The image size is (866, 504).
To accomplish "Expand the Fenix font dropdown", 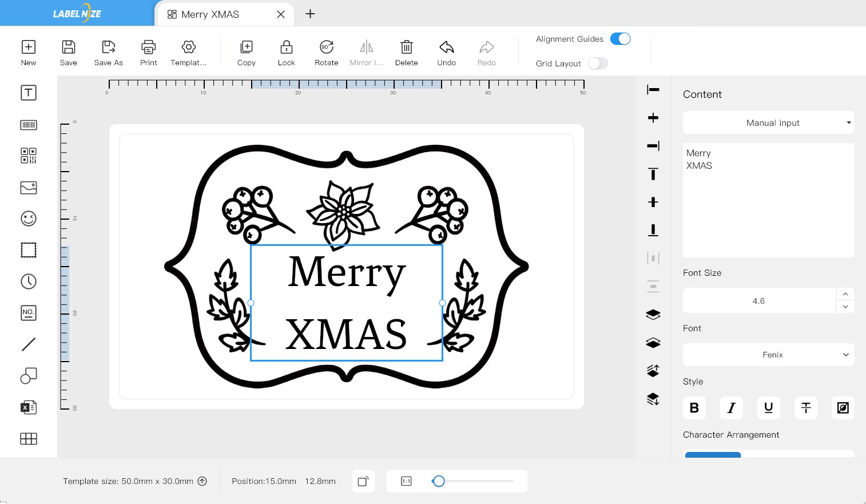I will pyautogui.click(x=769, y=355).
